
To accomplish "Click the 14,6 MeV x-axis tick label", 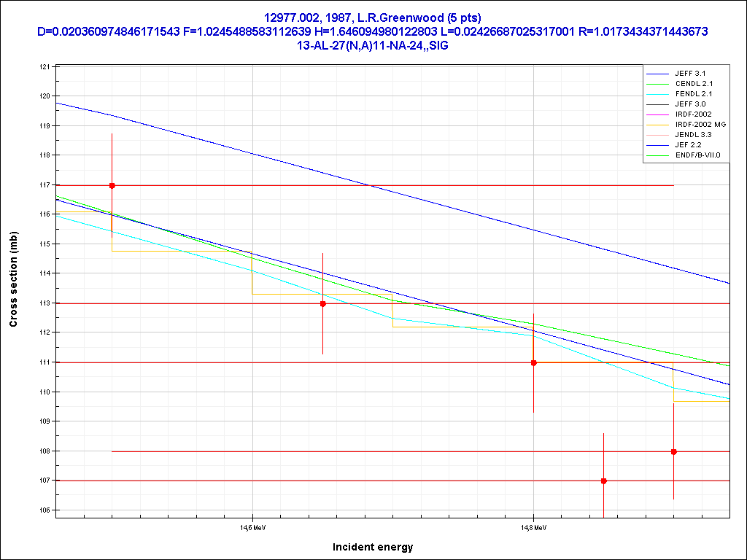I will tap(252, 527).
